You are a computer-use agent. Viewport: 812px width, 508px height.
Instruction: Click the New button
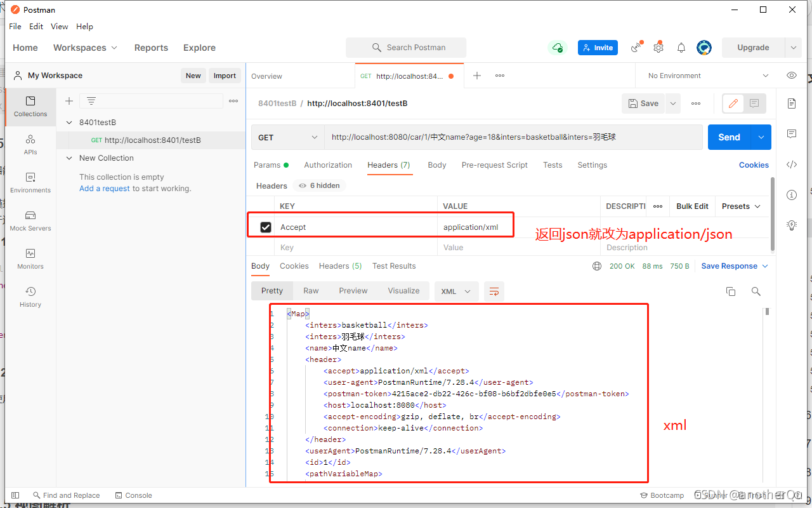(x=193, y=76)
